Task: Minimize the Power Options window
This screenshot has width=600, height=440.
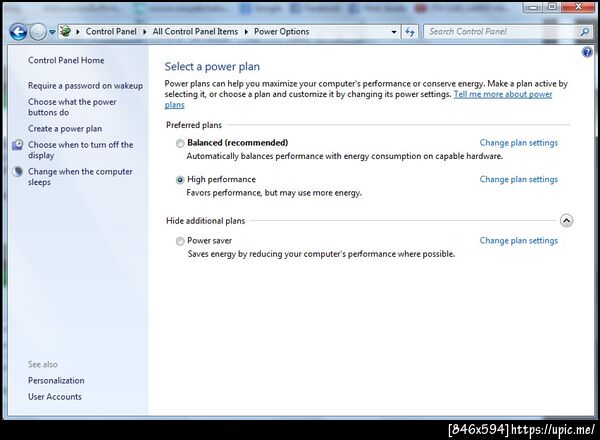Action: click(533, 7)
